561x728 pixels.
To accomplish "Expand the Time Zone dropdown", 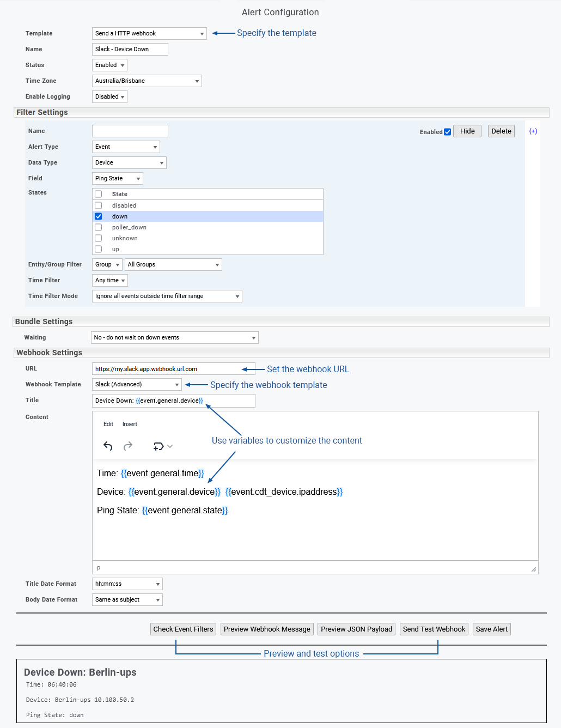I will point(147,81).
